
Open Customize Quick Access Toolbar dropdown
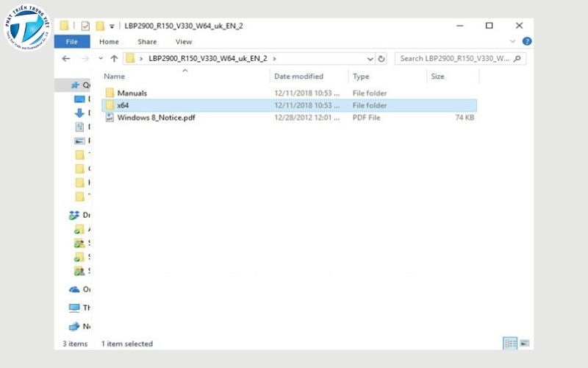[x=112, y=26]
